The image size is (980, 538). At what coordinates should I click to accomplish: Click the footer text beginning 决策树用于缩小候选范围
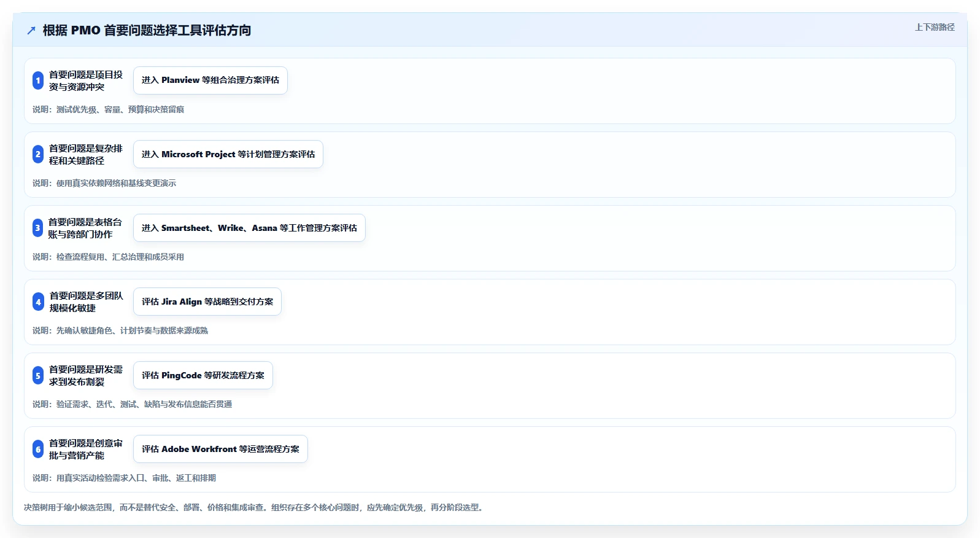255,507
